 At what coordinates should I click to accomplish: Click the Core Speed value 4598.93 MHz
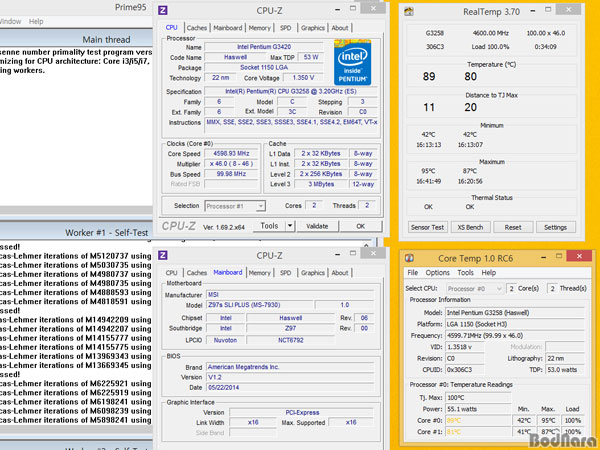click(x=231, y=153)
